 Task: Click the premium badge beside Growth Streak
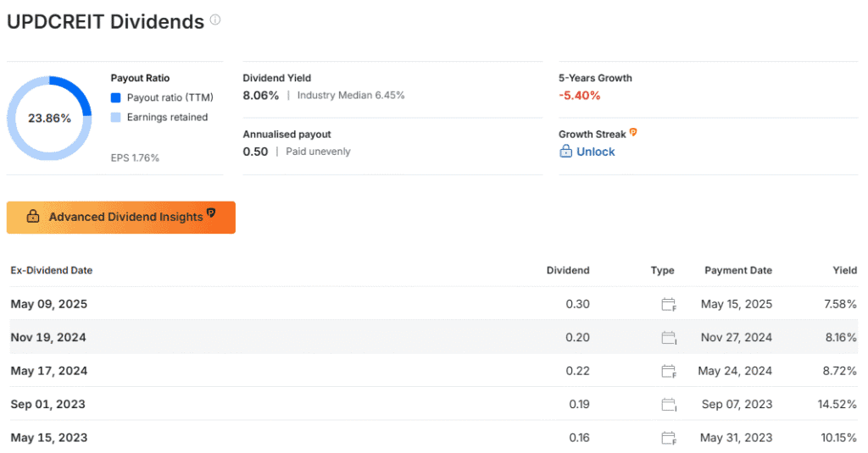point(633,132)
